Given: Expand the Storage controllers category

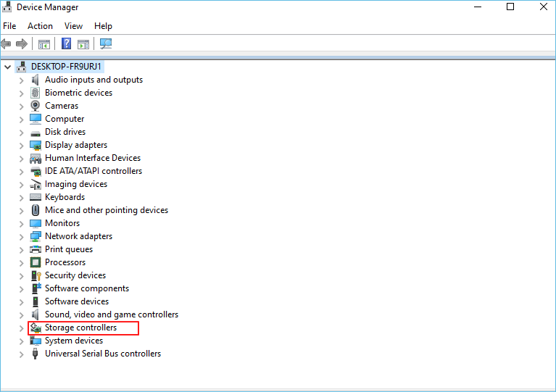Looking at the screenshot, I should pyautogui.click(x=21, y=328).
